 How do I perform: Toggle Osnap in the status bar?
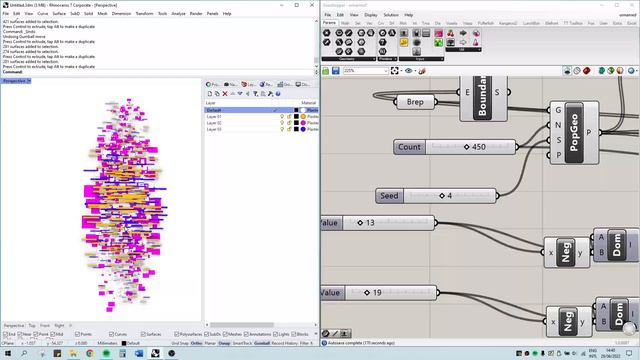click(224, 343)
